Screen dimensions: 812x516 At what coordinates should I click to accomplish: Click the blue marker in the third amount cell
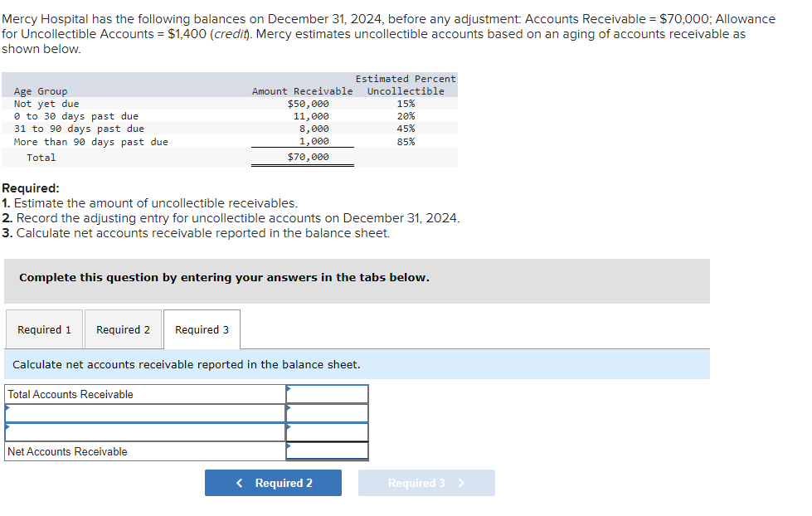pyautogui.click(x=289, y=427)
